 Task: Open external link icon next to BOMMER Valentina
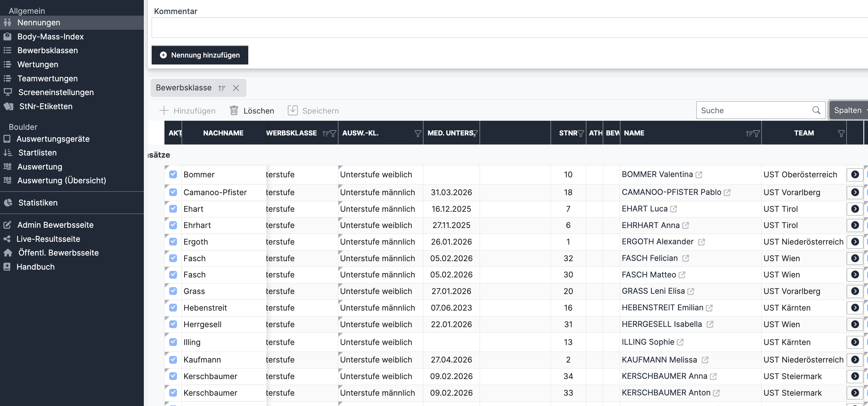point(699,175)
